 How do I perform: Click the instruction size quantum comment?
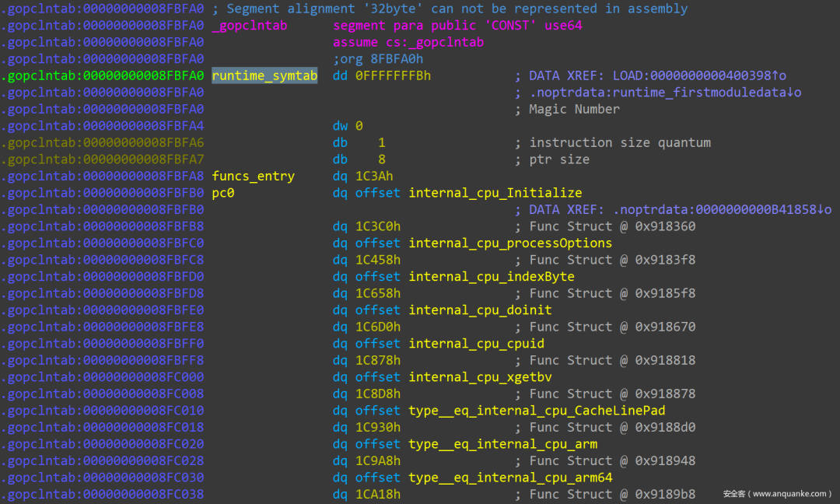pos(620,142)
